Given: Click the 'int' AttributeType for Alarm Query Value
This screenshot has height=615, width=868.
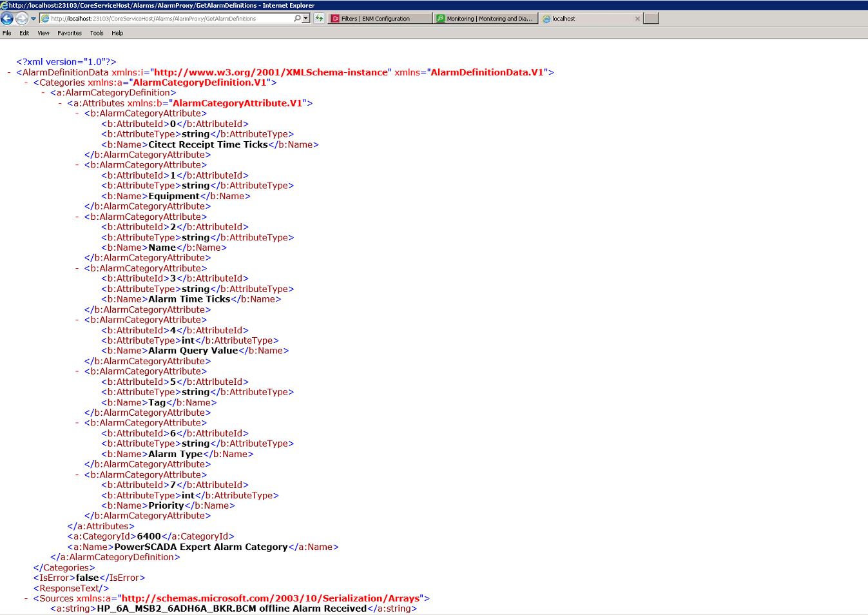Looking at the screenshot, I should coord(188,340).
